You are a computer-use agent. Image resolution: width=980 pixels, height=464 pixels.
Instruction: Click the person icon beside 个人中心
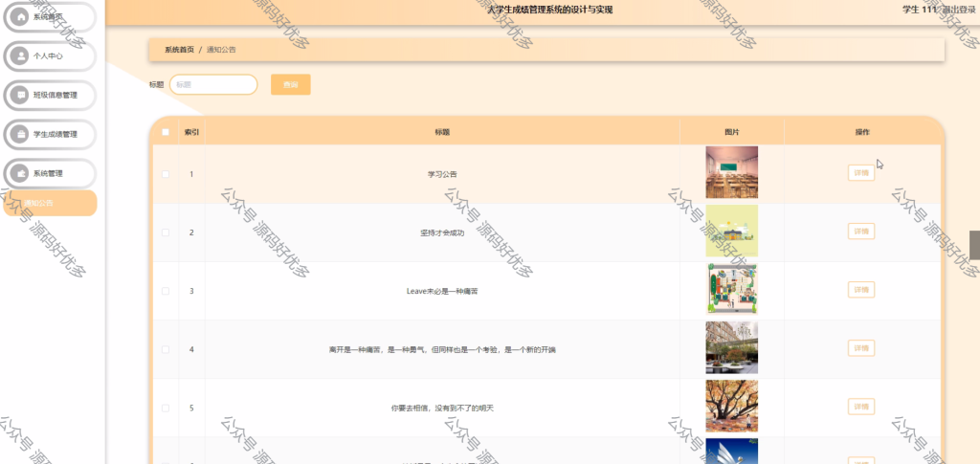[x=21, y=56]
